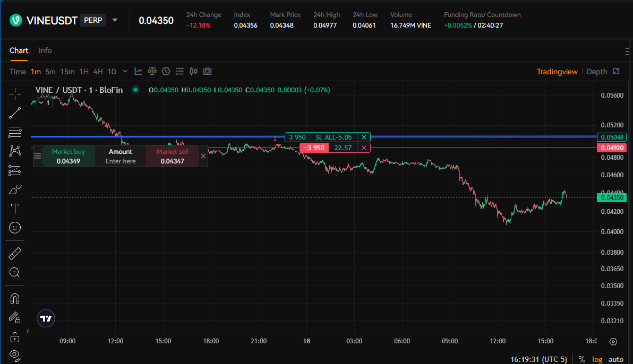Switch to the Chart tab
This screenshot has height=364, width=633.
click(x=19, y=50)
